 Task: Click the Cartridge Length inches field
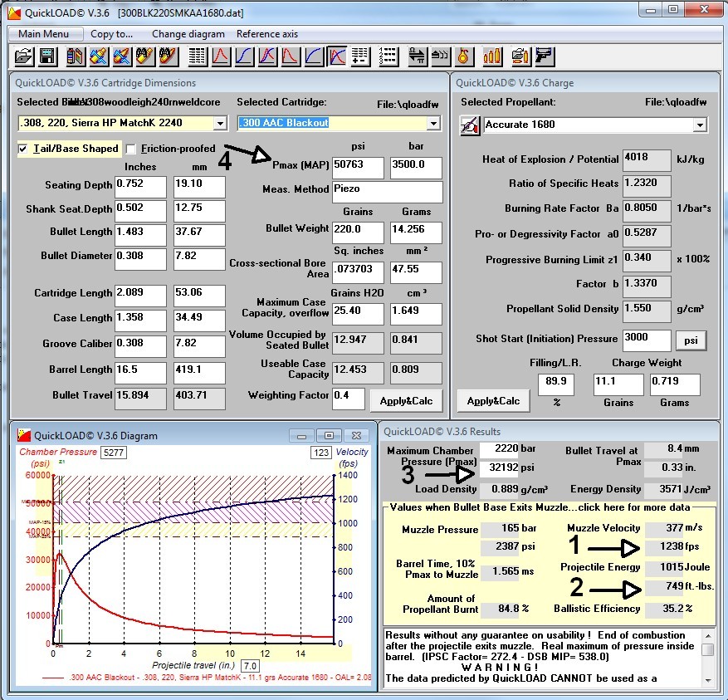pos(140,296)
